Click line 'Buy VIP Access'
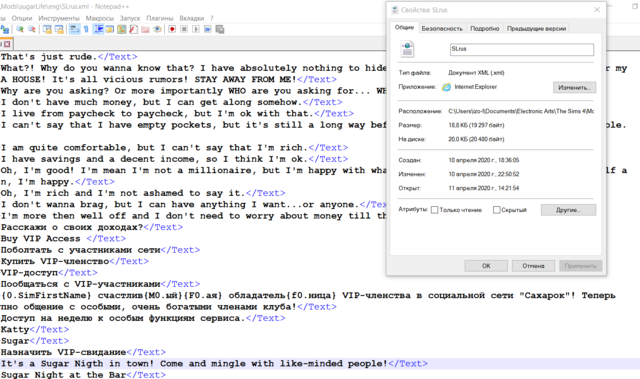The width and height of the screenshot is (640, 379). pyautogui.click(x=63, y=239)
